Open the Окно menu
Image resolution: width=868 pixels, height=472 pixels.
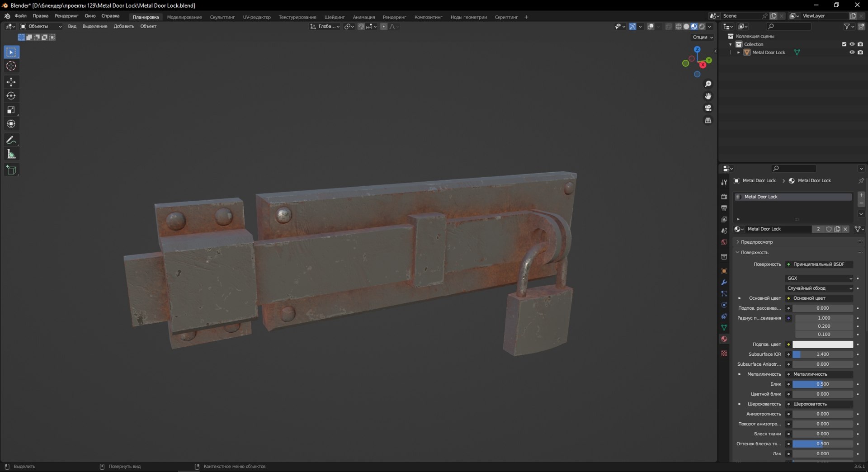click(x=90, y=16)
